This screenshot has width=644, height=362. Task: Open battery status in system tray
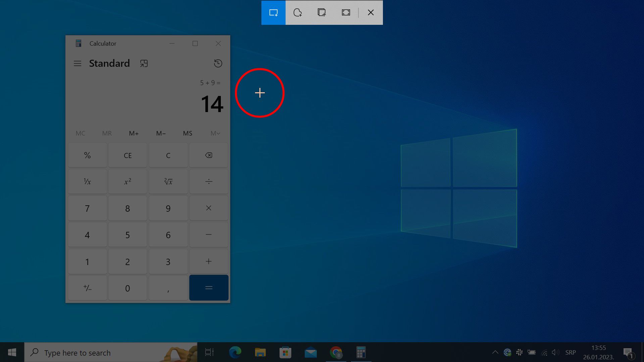(x=532, y=352)
